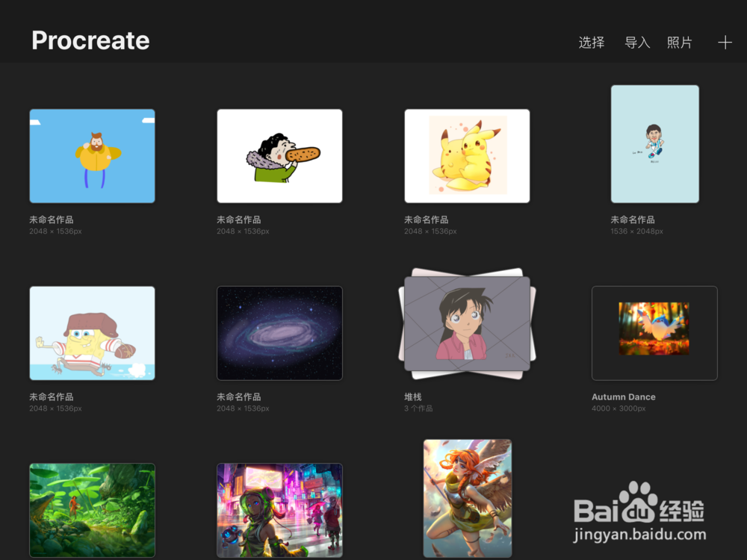Rename the Autumn Dance title label
The height and width of the screenshot is (560, 747).
[624, 396]
